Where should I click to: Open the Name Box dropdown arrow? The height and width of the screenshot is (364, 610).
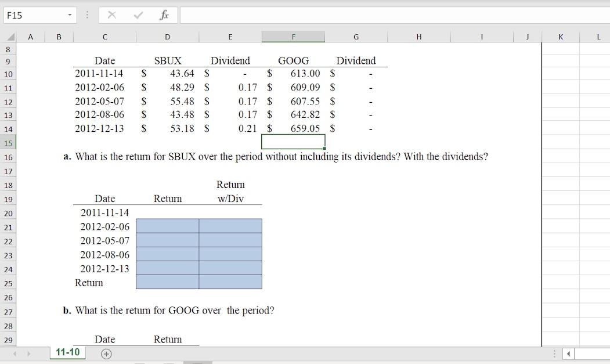(x=70, y=15)
